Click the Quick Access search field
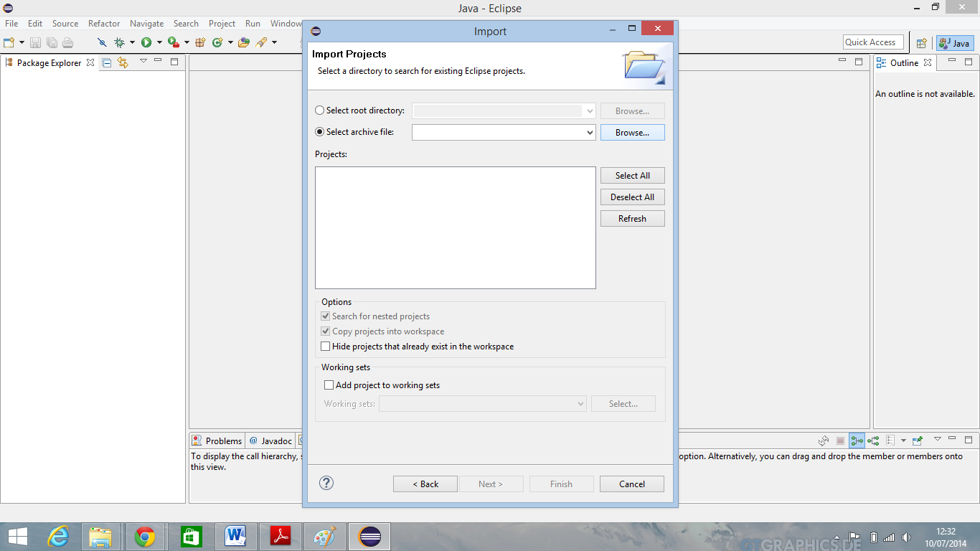 click(872, 42)
